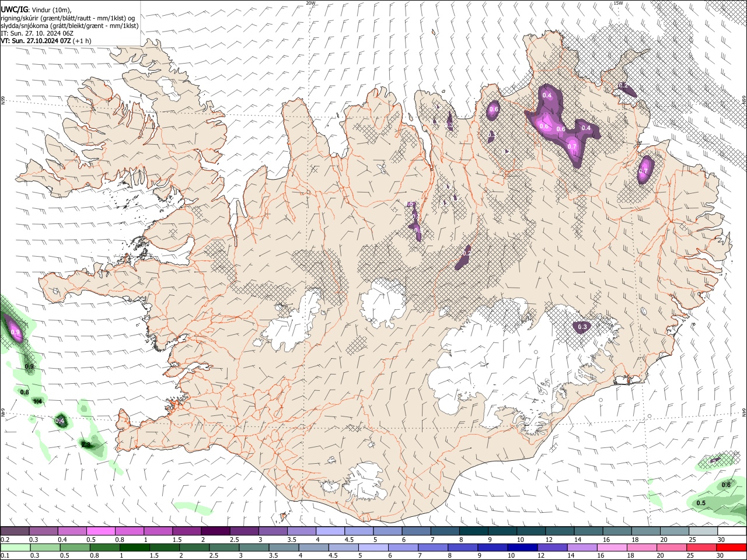Screen dimensions: 747x560
Task: Click the '0.3' snow value north of Vatnajökull
Action: pos(582,327)
